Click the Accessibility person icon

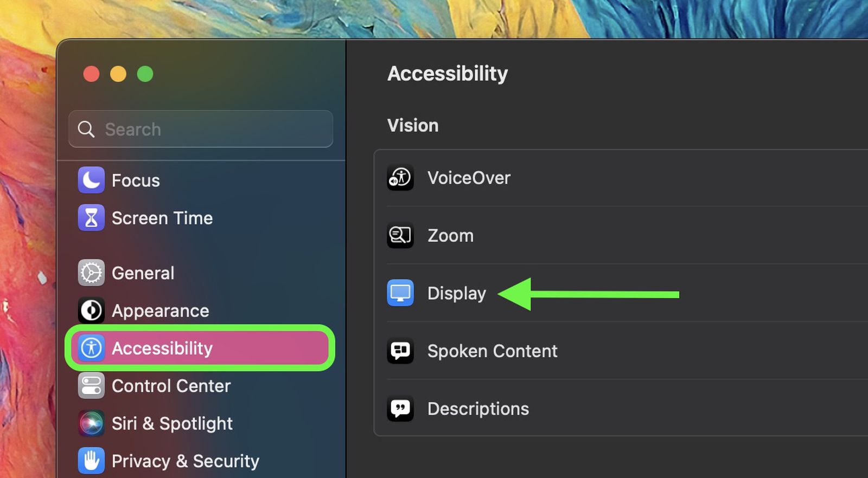pos(91,348)
